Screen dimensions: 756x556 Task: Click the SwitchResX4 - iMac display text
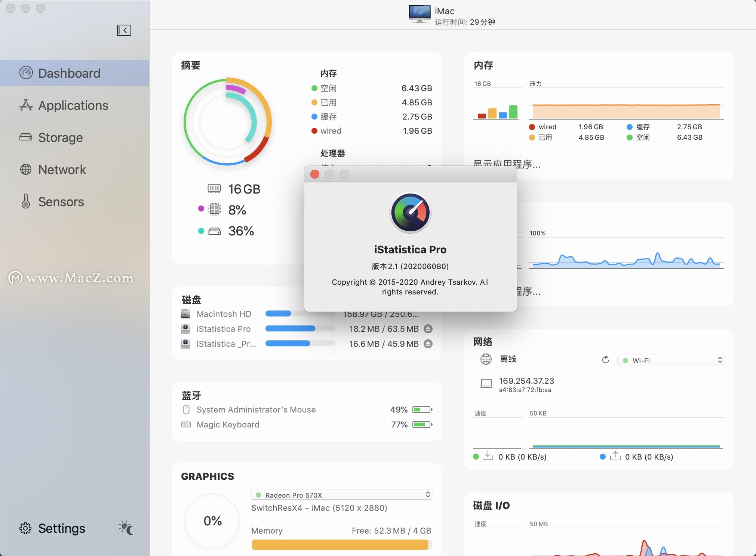click(x=319, y=508)
